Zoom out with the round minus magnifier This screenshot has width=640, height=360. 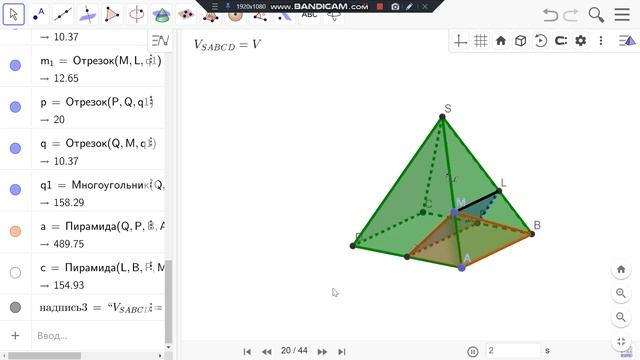coord(621,317)
